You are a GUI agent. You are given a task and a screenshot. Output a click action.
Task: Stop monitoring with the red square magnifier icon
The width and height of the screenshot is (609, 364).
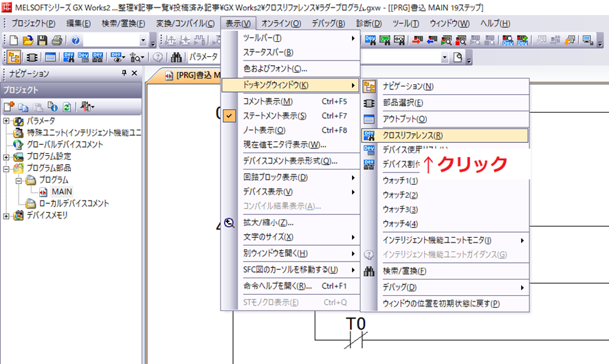[x=461, y=40]
